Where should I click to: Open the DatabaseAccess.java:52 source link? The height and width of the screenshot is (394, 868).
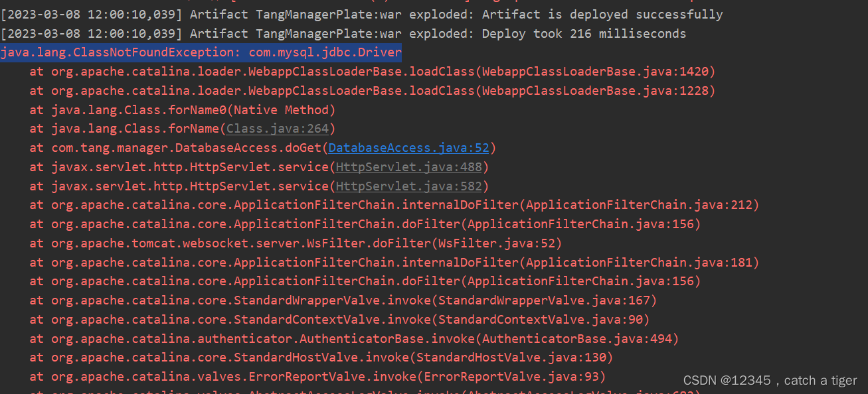tap(408, 147)
